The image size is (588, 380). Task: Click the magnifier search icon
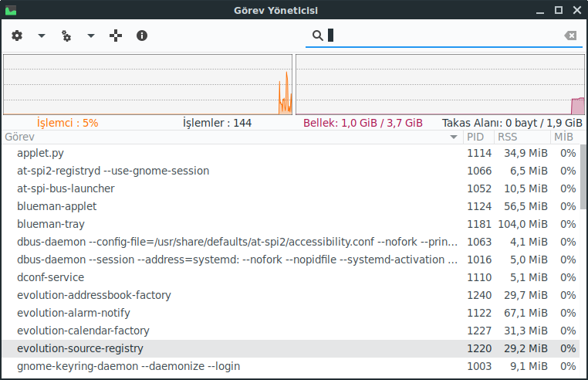click(317, 36)
